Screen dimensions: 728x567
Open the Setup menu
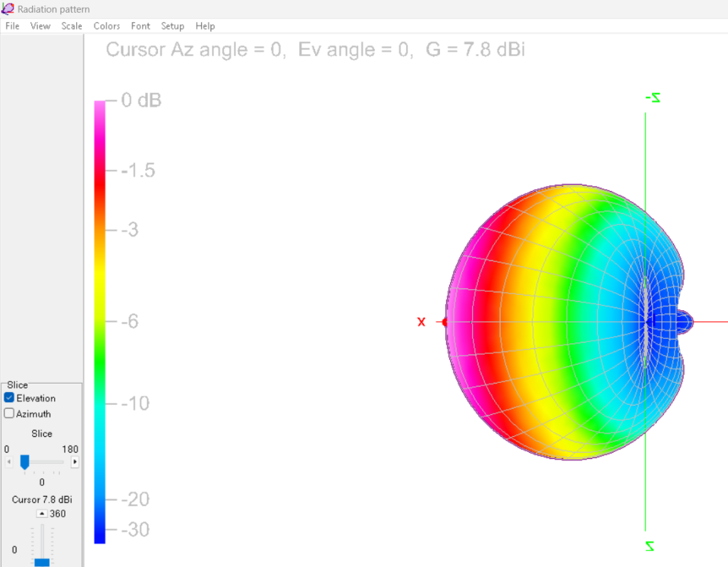coord(172,26)
